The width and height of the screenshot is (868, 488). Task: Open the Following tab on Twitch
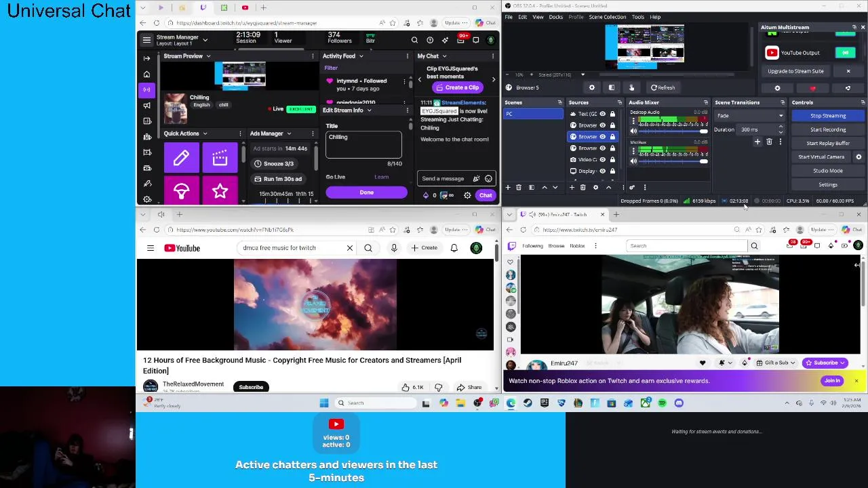(x=532, y=246)
